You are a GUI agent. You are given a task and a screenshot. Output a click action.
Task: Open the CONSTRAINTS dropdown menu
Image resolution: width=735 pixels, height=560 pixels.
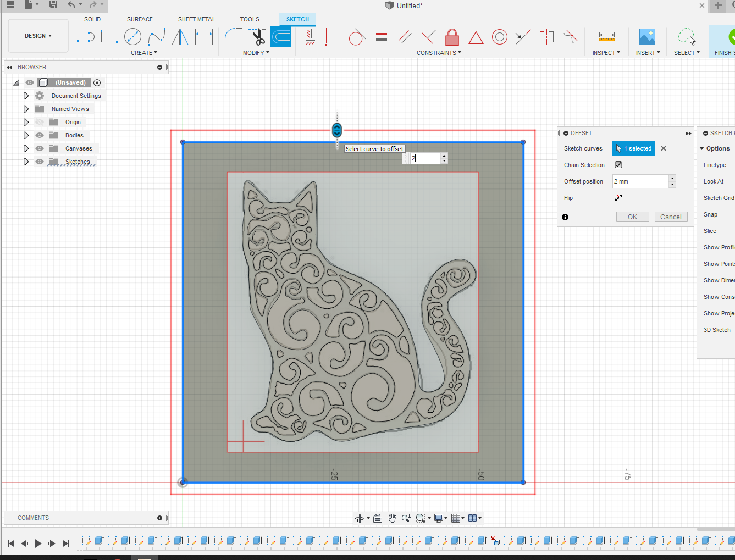click(x=439, y=53)
